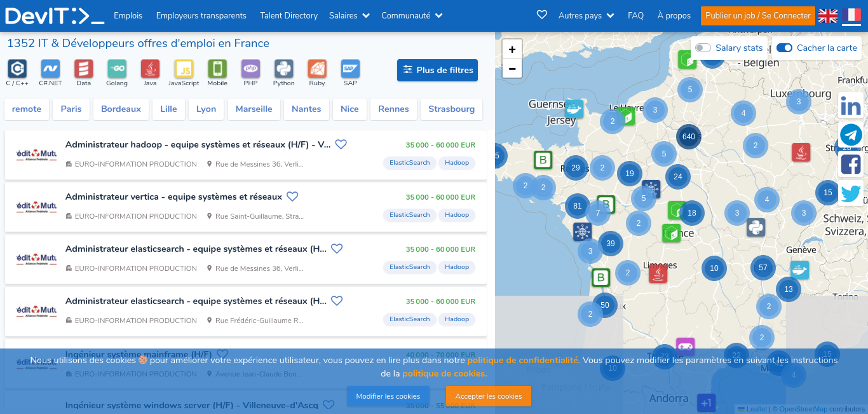Open the politique de confidentialité link
The image size is (868, 414).
pos(524,360)
